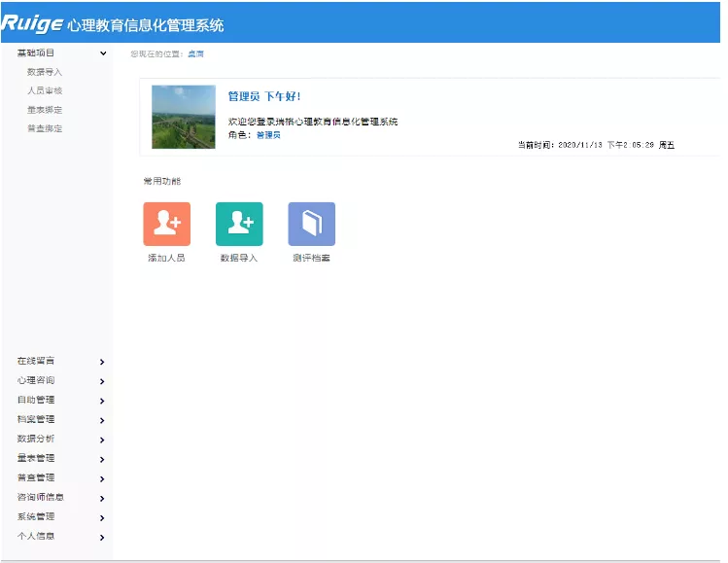Expand the 普查管理 chevron
728x563 pixels.
point(102,479)
